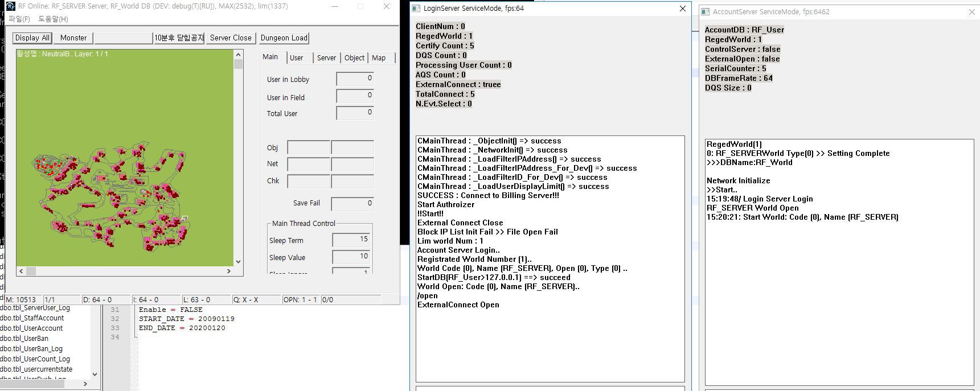
Task: Click the 'D: 64 - 0' status bar entry
Action: [106, 299]
